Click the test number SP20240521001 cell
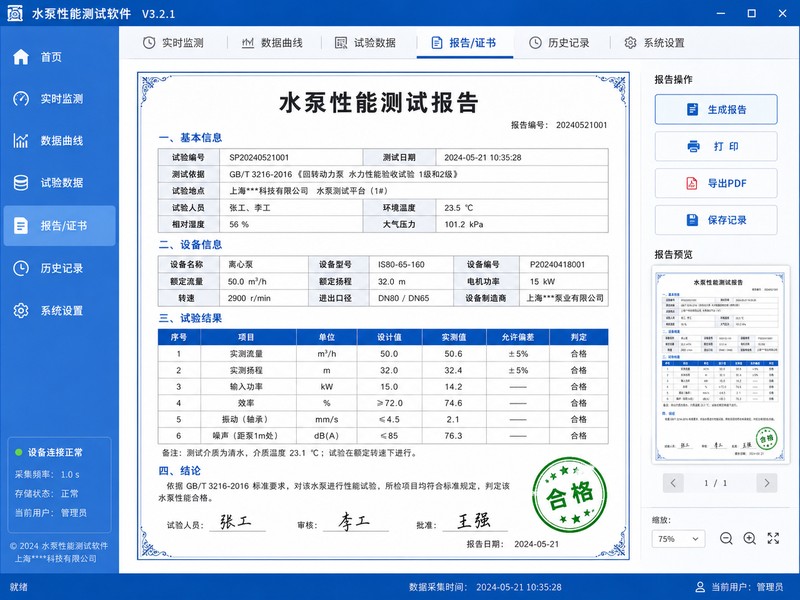 coord(291,157)
